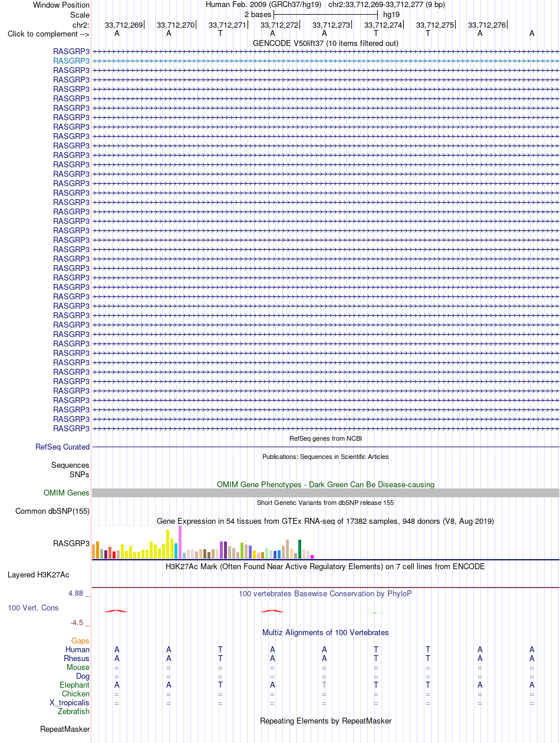560x743 pixels.
Task: Click the green 'OMIM Genes' side label
Action: (67, 493)
